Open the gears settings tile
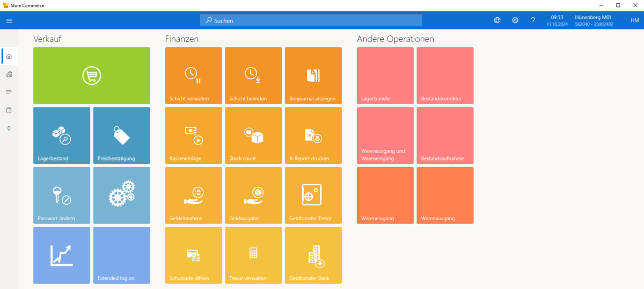Image resolution: width=644 pixels, height=289 pixels. coord(121,195)
